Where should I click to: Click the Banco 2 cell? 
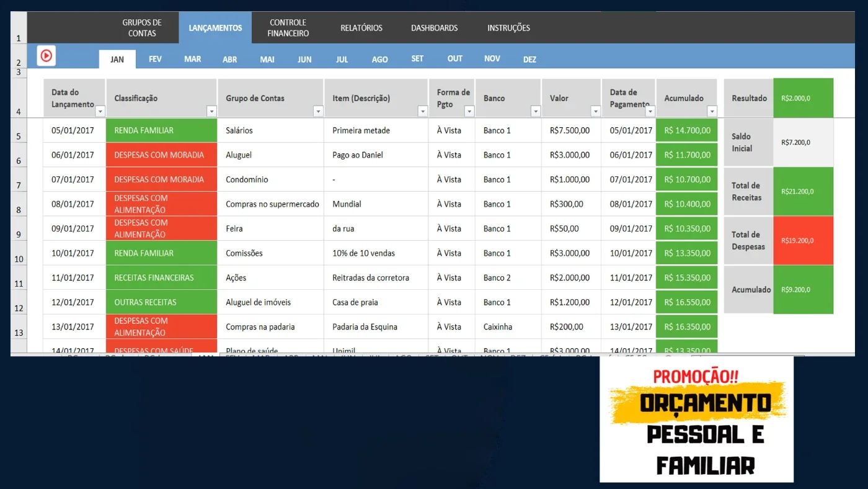tap(508, 277)
